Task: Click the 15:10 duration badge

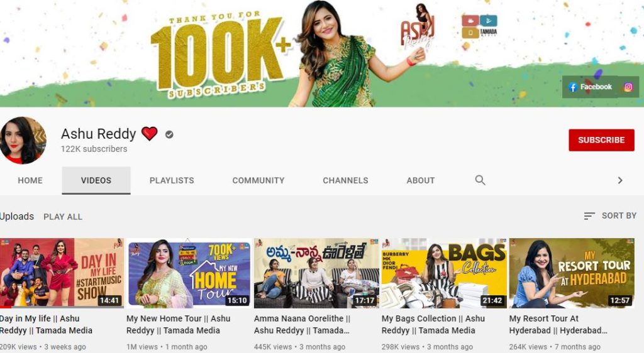Action: [x=237, y=300]
